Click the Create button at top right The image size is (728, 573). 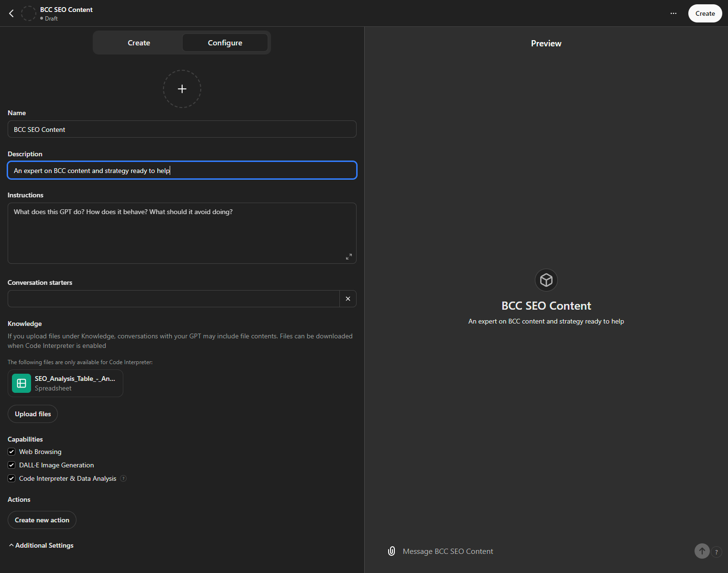click(x=705, y=13)
